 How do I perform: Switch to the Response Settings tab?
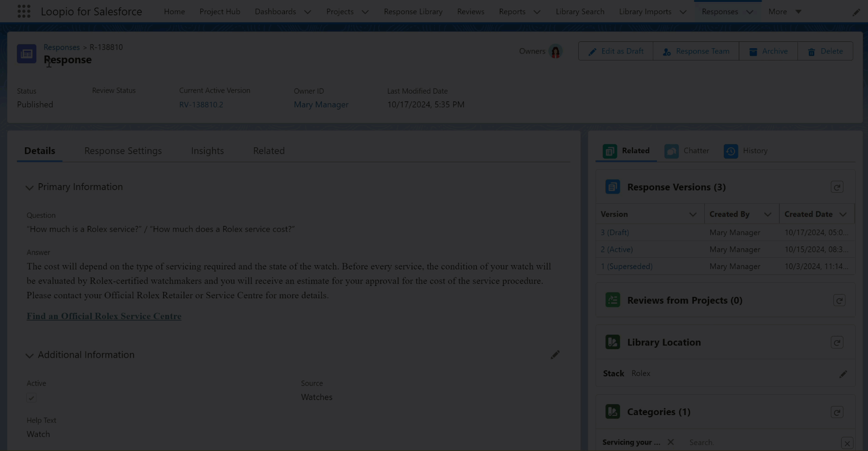123,151
